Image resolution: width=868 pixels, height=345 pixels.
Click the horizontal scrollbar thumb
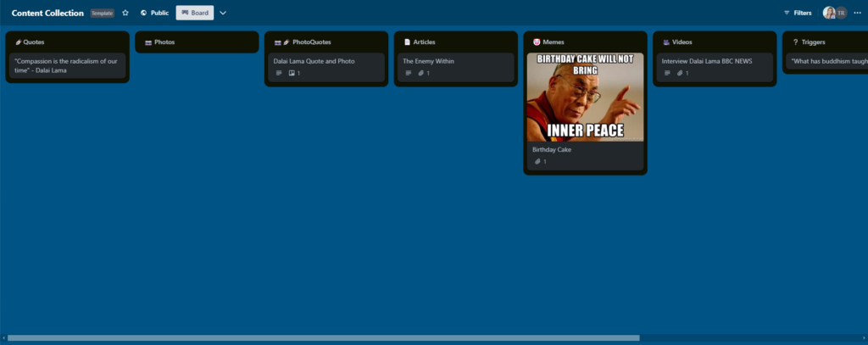coord(323,338)
